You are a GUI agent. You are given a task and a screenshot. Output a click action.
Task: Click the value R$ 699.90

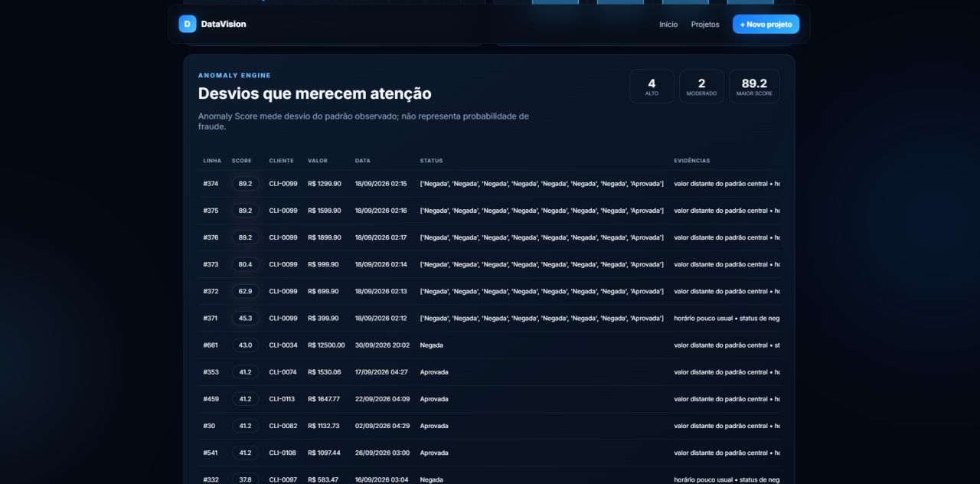coord(323,291)
